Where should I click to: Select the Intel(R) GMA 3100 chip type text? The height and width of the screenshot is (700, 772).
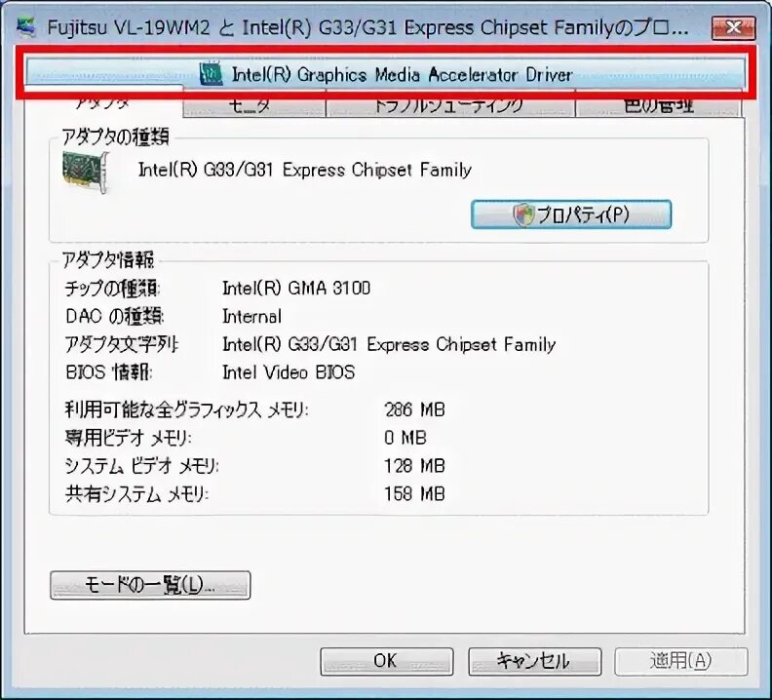(x=296, y=288)
